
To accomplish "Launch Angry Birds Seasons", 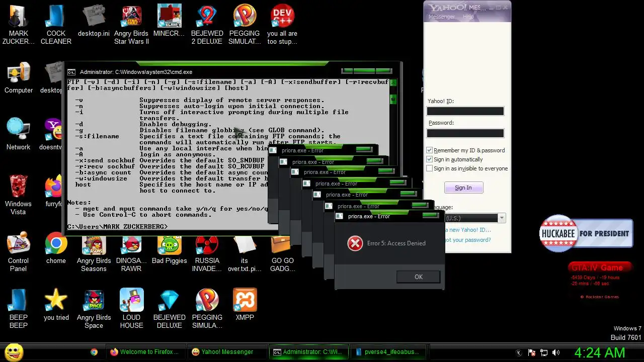I will tap(94, 252).
